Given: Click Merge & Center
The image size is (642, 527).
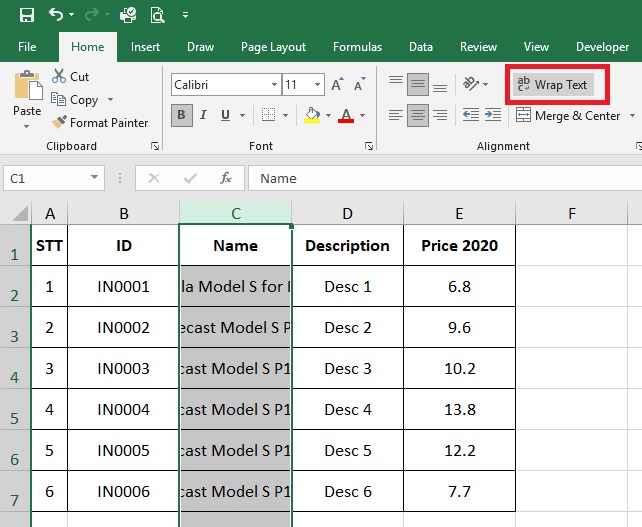Looking at the screenshot, I should pos(568,115).
